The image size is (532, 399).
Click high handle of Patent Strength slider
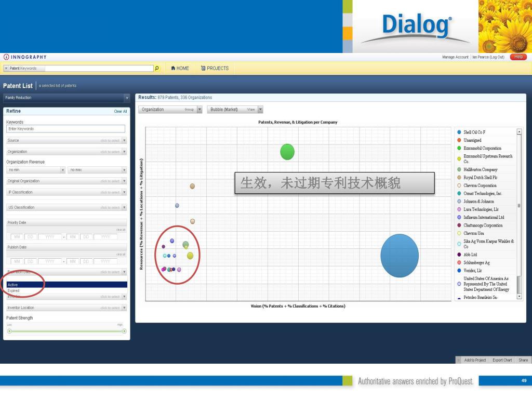click(124, 331)
